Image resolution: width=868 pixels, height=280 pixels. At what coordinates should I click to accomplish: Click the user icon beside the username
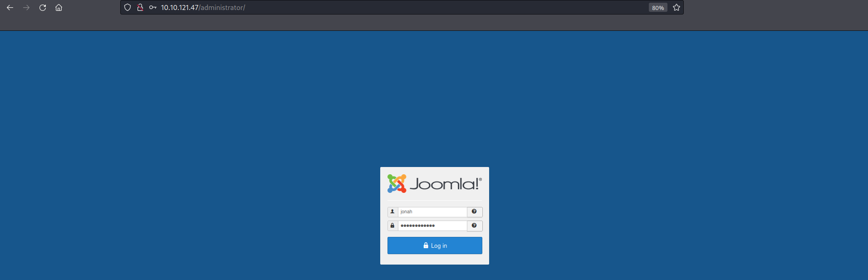tap(392, 212)
